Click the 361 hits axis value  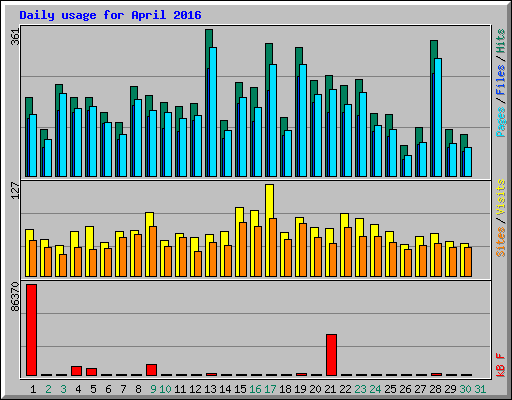pyautogui.click(x=15, y=37)
